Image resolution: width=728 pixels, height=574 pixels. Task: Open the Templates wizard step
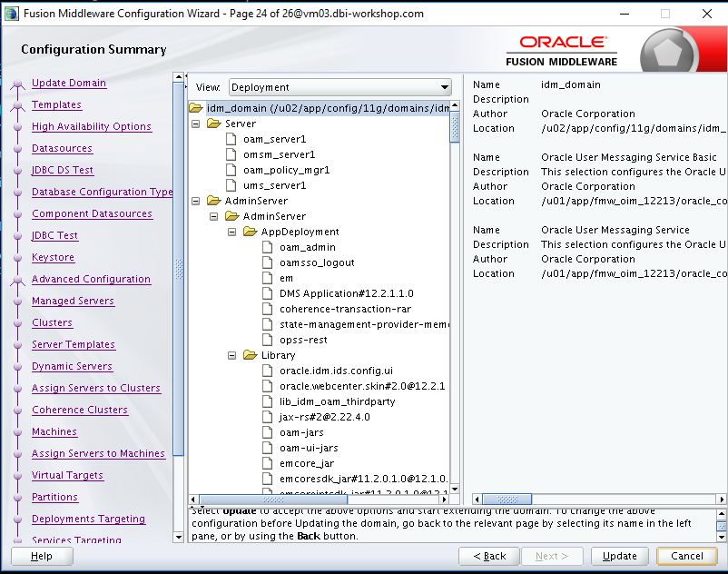[56, 104]
